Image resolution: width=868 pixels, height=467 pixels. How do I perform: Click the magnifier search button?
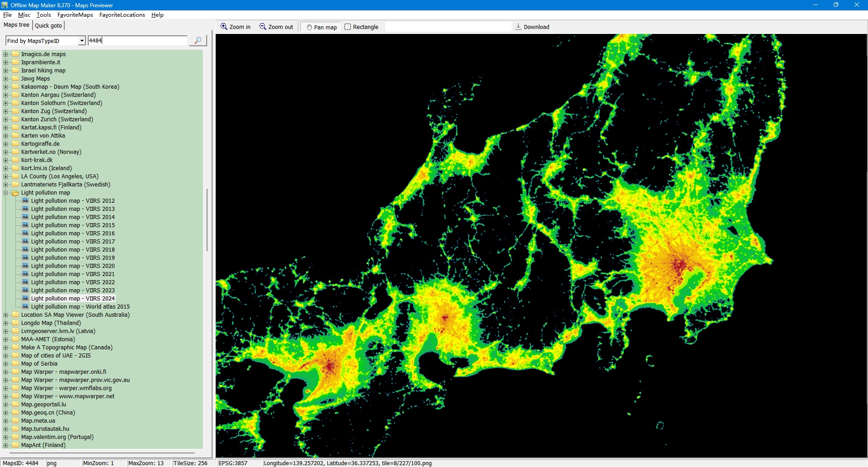coord(198,41)
